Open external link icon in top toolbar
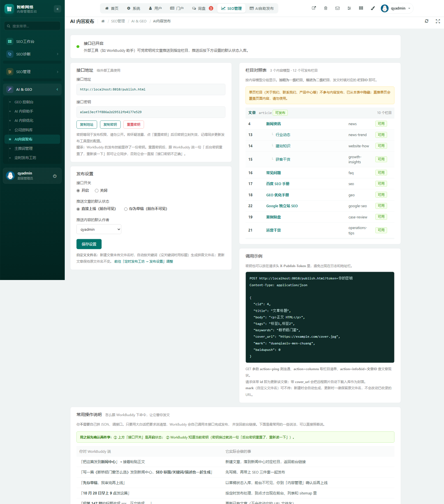This screenshot has width=444, height=504. (x=314, y=8)
